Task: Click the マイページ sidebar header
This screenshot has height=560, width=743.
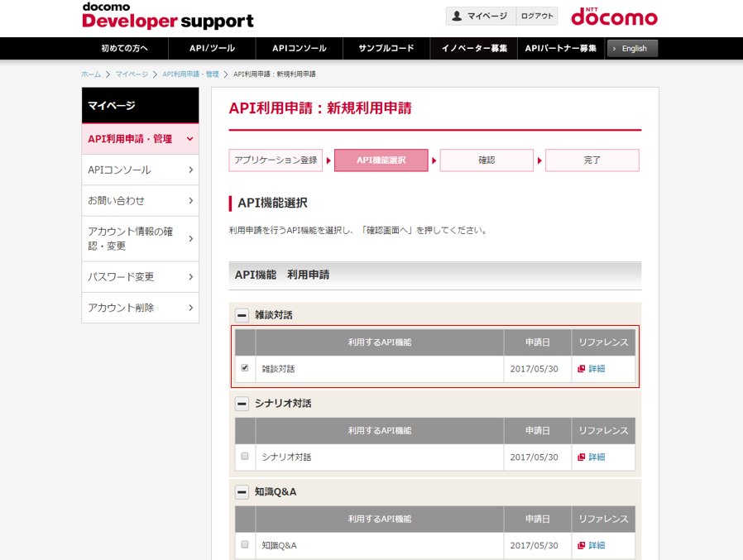Action: 141,105
